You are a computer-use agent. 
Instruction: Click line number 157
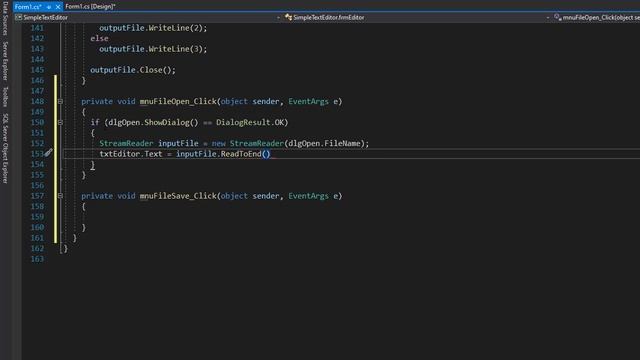tap(37, 196)
